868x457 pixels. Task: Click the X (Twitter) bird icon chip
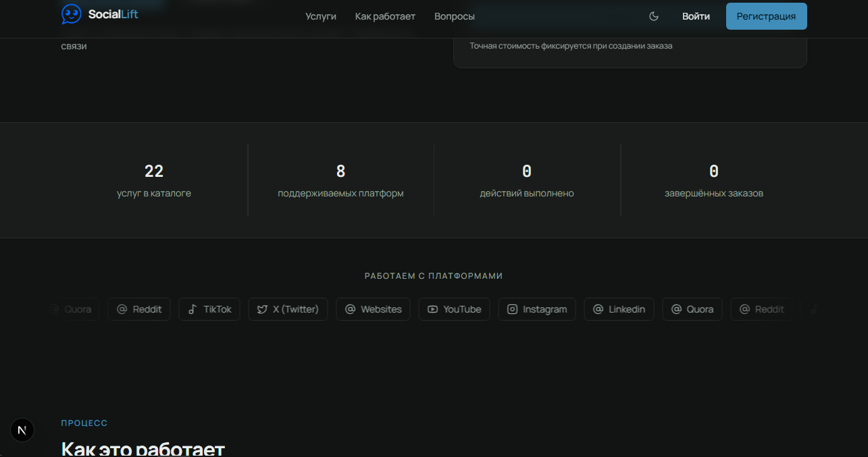coord(288,309)
